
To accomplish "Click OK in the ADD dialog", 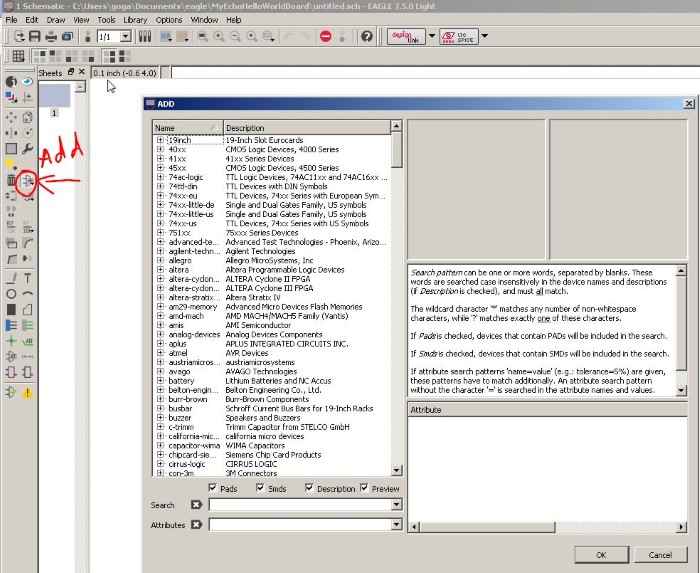I will (x=601, y=555).
